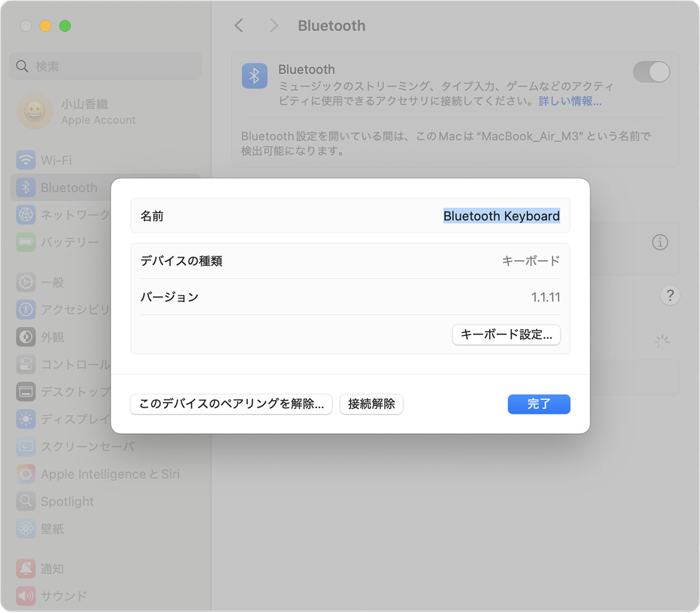Click the 一般 gear icon

pyautogui.click(x=26, y=282)
